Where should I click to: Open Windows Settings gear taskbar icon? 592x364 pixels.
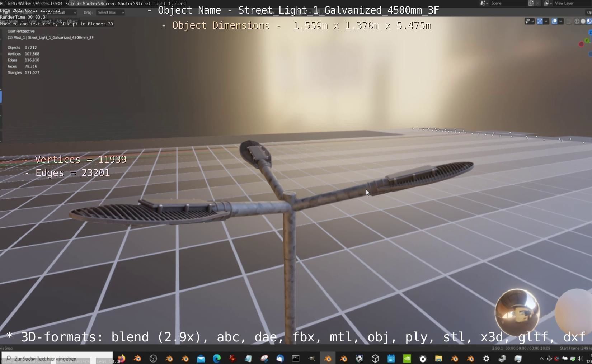tap(486, 358)
